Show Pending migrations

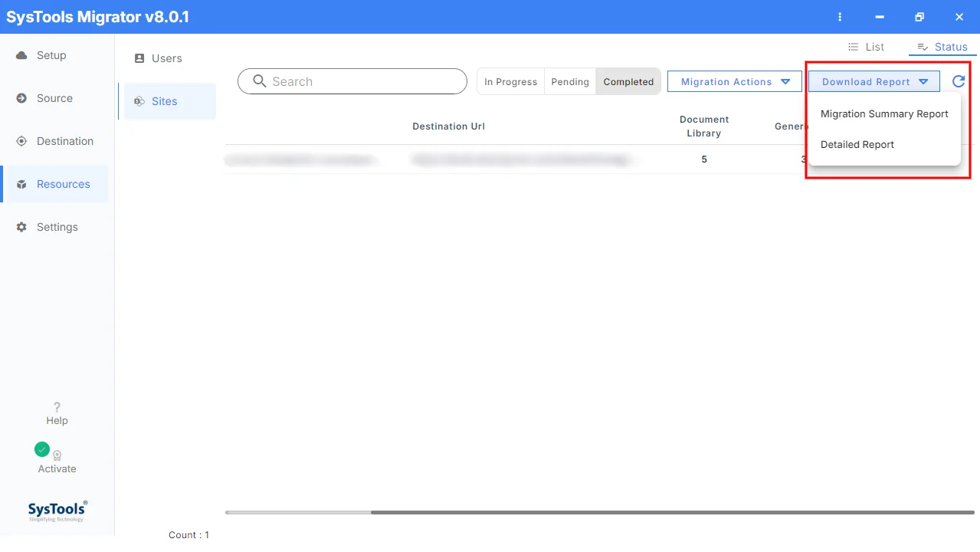tap(570, 82)
